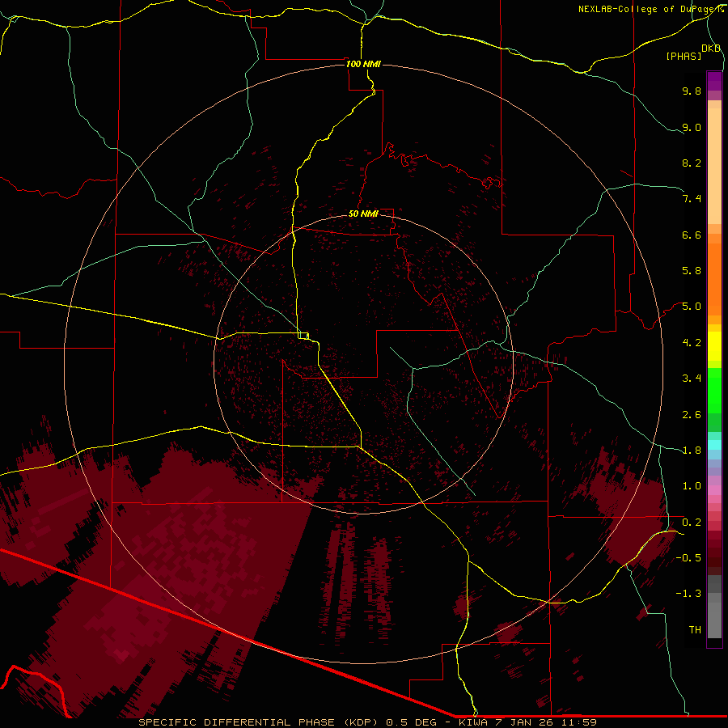Click the -1.3 value on the color scale
728x728 pixels.
click(x=688, y=594)
